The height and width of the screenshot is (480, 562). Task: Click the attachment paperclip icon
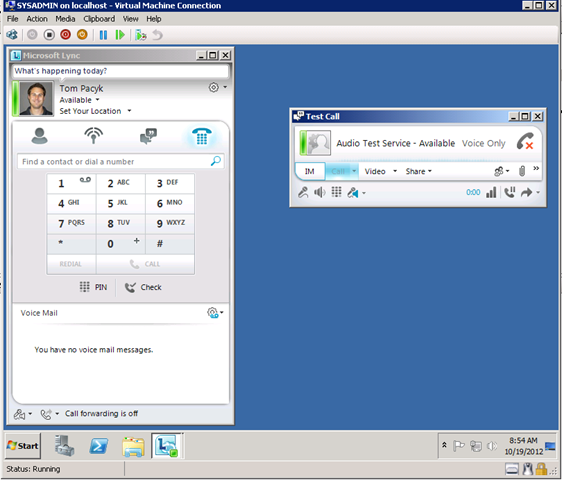point(522,171)
